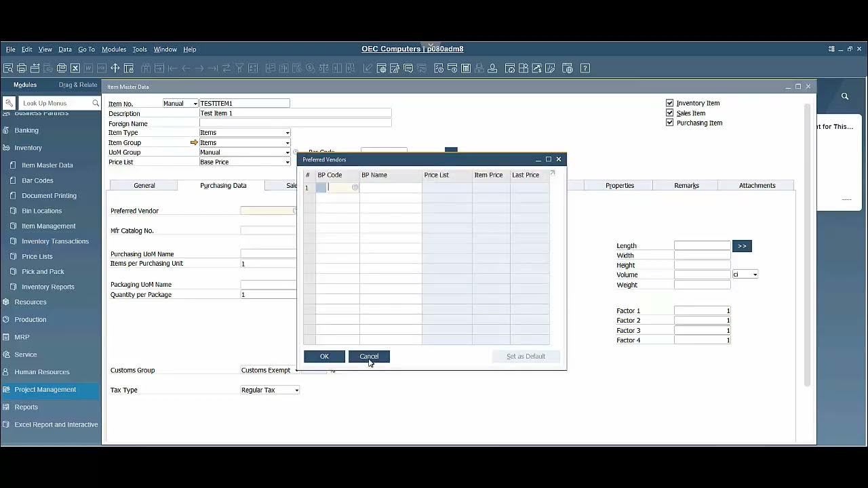Image resolution: width=868 pixels, height=488 pixels.
Task: Switch to the Remarks tab
Action: pyautogui.click(x=686, y=185)
